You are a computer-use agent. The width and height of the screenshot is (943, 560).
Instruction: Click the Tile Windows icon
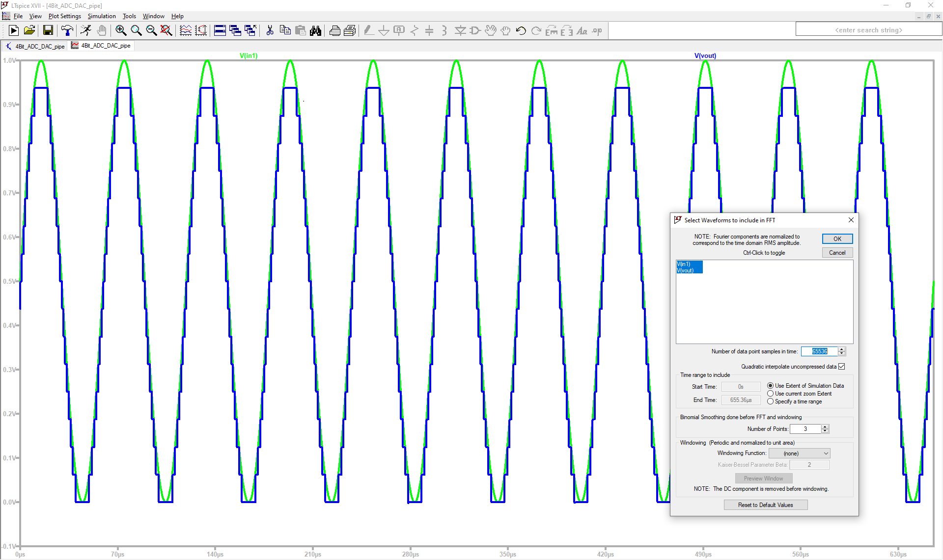click(220, 31)
